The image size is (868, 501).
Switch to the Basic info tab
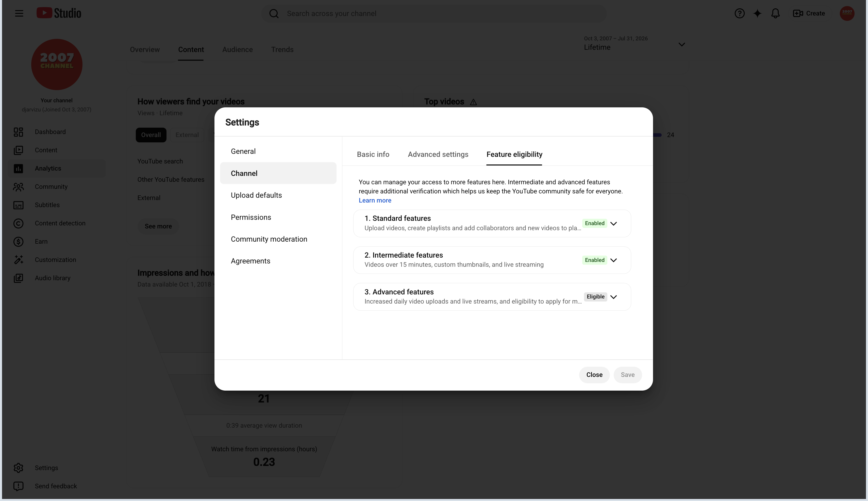pyautogui.click(x=373, y=155)
